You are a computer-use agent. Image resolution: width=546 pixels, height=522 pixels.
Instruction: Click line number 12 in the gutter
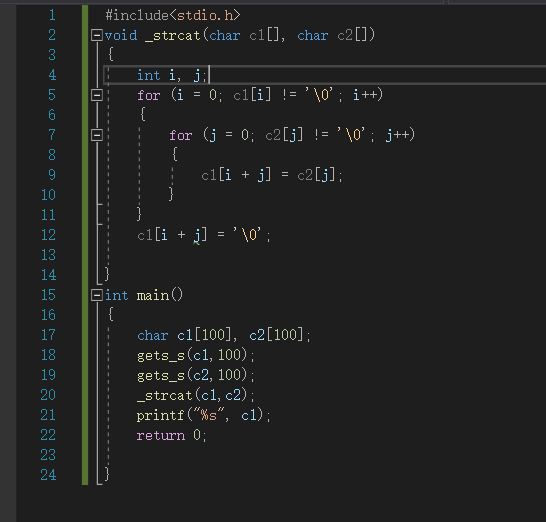[48, 235]
